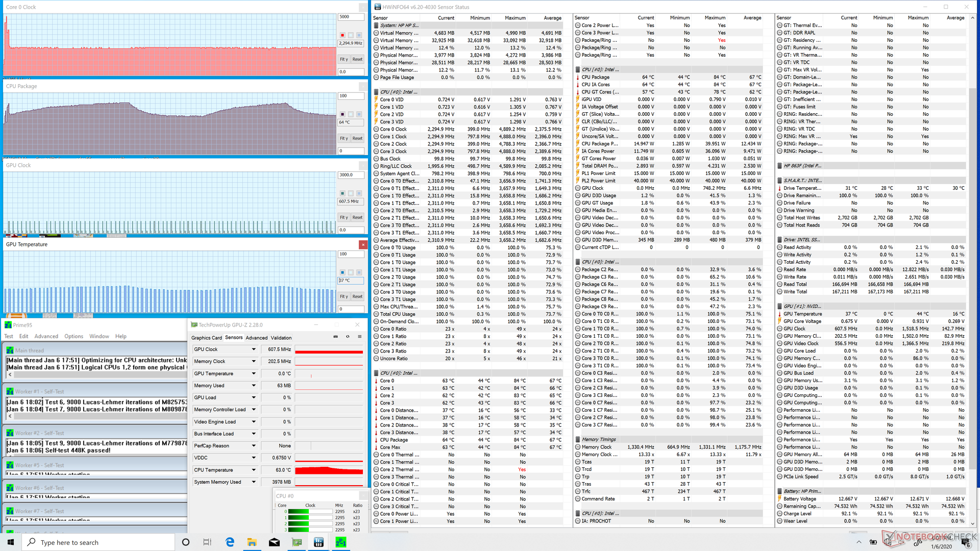Open CPU Temperature sensor dropdown arrow

click(254, 470)
